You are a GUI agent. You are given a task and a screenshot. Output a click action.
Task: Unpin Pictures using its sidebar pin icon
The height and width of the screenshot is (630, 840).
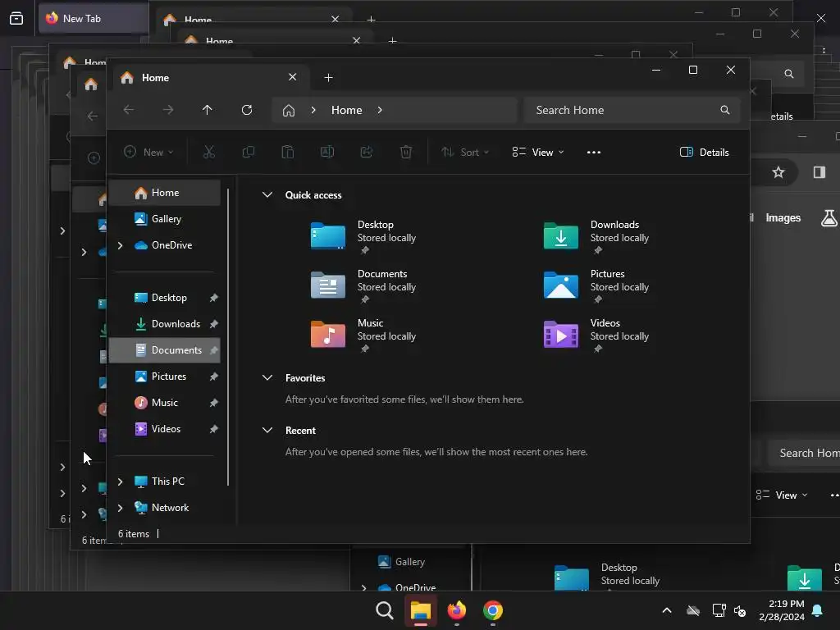coord(214,377)
